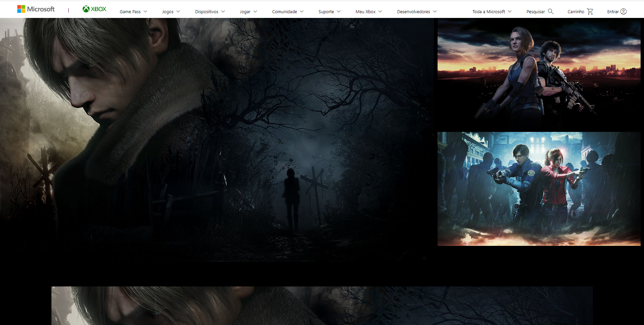
Task: Click the Xbox logo
Action: coord(94,9)
